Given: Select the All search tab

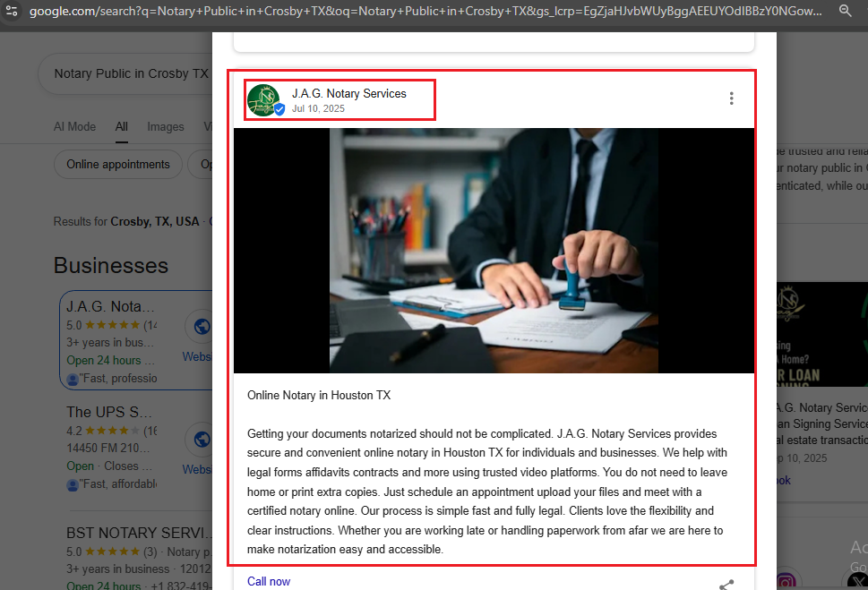Looking at the screenshot, I should click(x=122, y=127).
